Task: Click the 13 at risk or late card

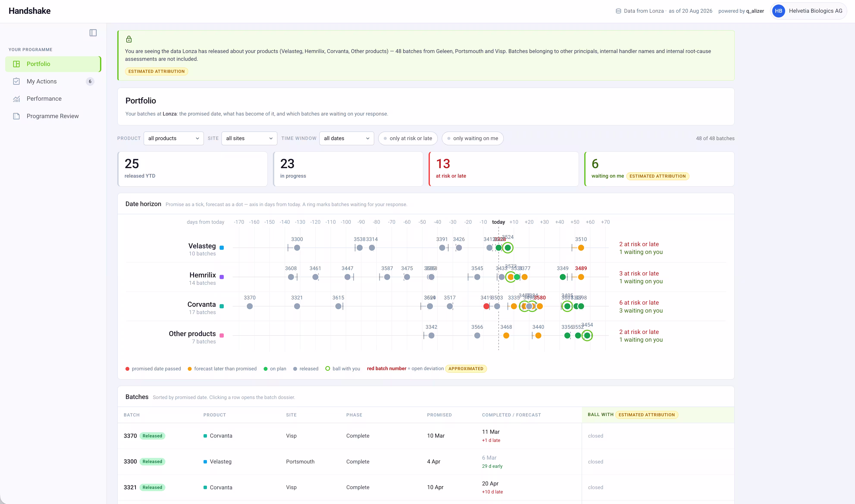Action: pyautogui.click(x=504, y=169)
